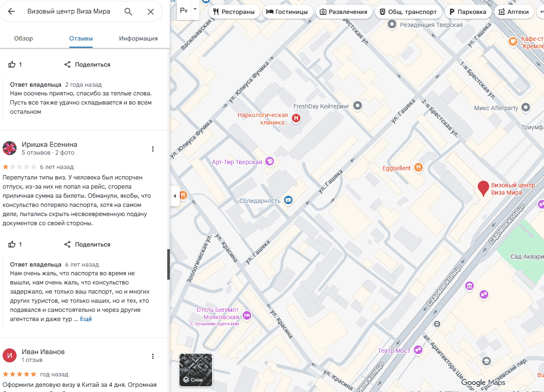The height and width of the screenshot is (392, 544).
Task: Click Иришка Есенина's profile avatar
Action: pyautogui.click(x=10, y=148)
